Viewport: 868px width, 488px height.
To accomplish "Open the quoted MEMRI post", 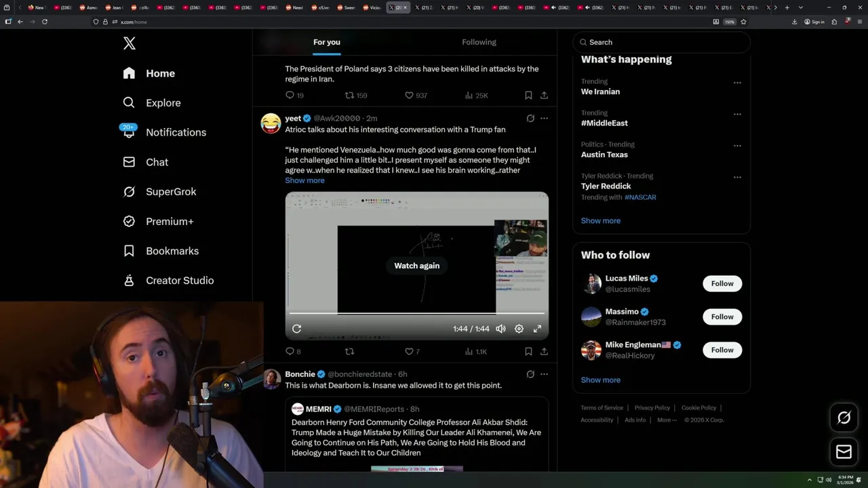I will (416, 434).
